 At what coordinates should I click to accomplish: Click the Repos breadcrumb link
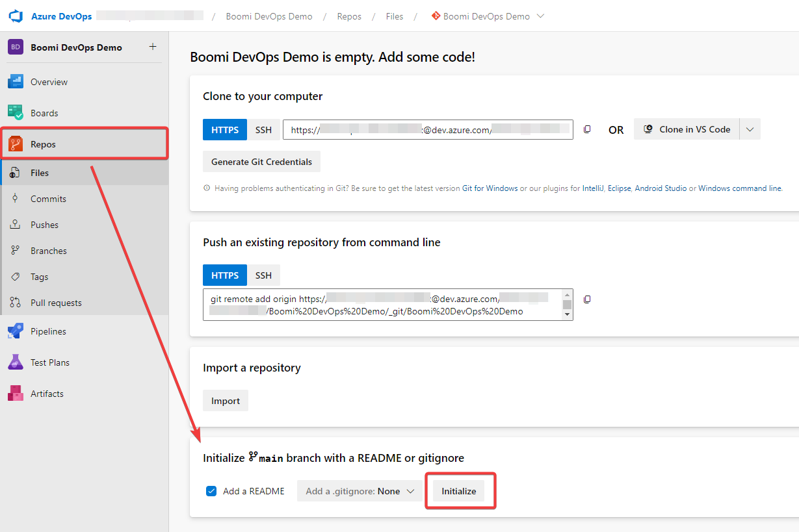[x=349, y=16]
